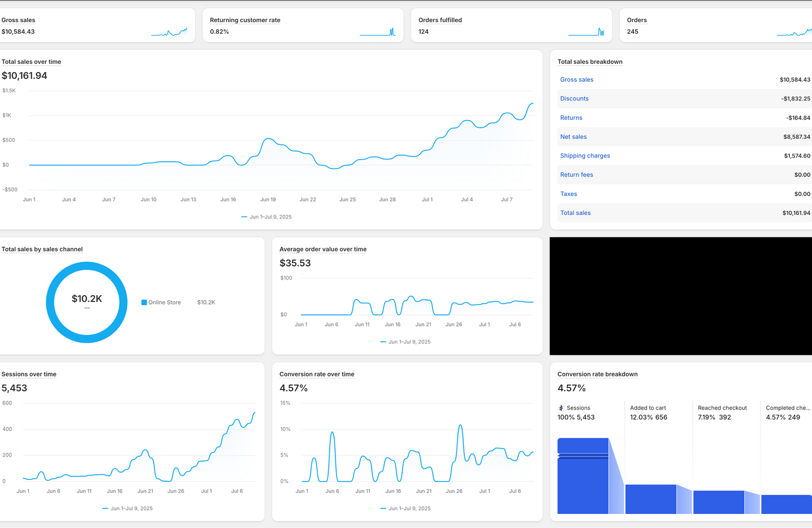Click the Reached checkout funnel bar
The height and width of the screenshot is (528, 812).
[718, 502]
